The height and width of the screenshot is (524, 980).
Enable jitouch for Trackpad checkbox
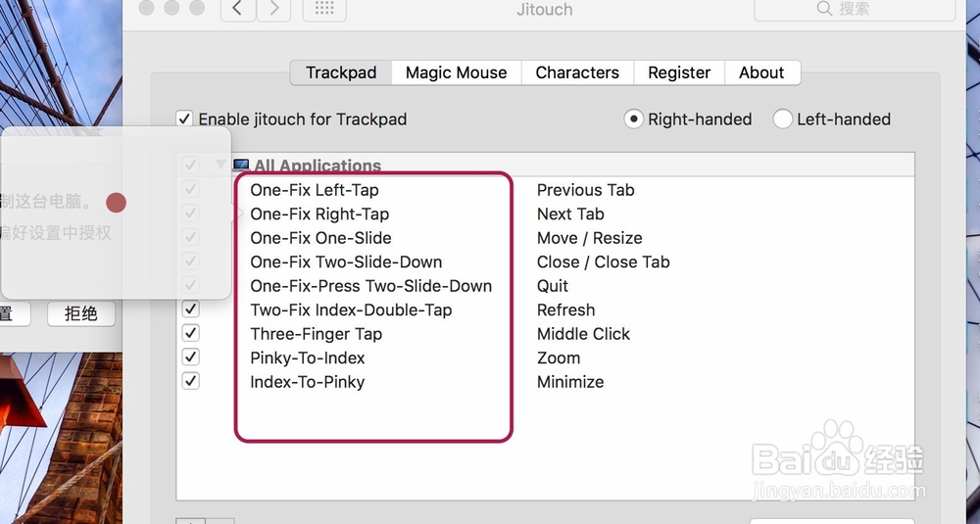184,119
